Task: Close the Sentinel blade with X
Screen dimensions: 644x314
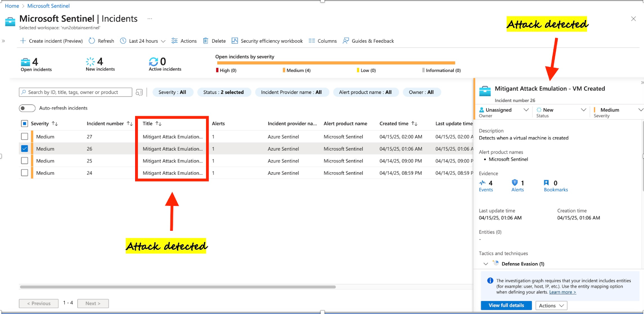Action: point(634,19)
